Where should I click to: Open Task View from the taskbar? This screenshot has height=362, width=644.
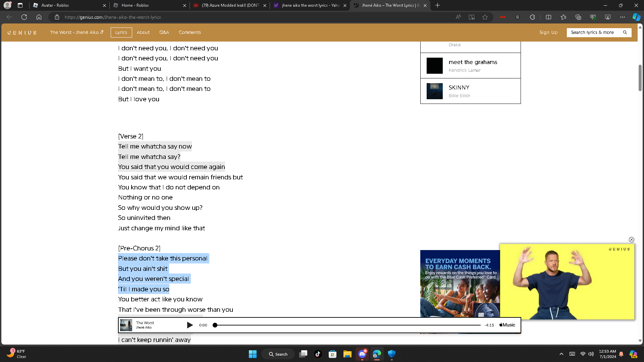tap(303, 354)
